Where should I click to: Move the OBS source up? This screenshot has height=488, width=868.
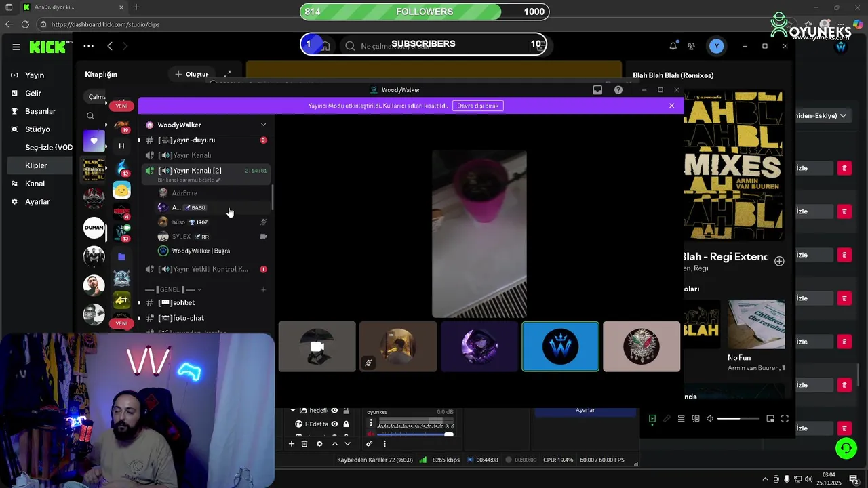point(334,444)
